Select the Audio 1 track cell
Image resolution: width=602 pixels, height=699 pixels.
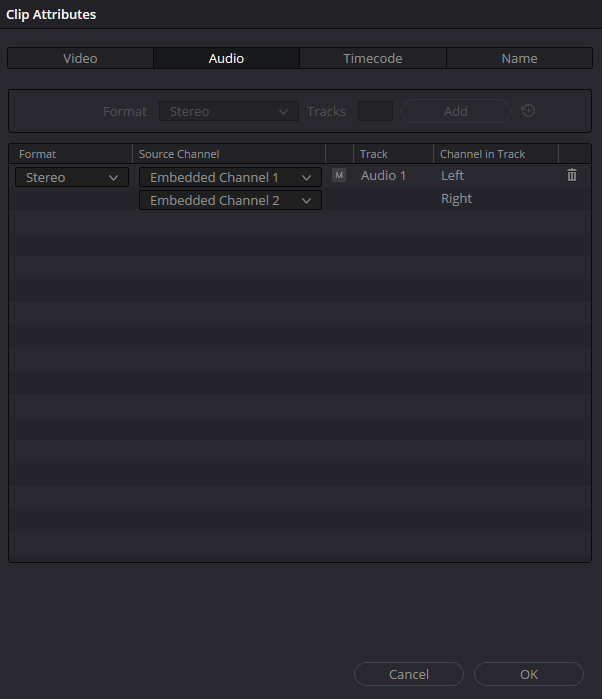point(383,176)
